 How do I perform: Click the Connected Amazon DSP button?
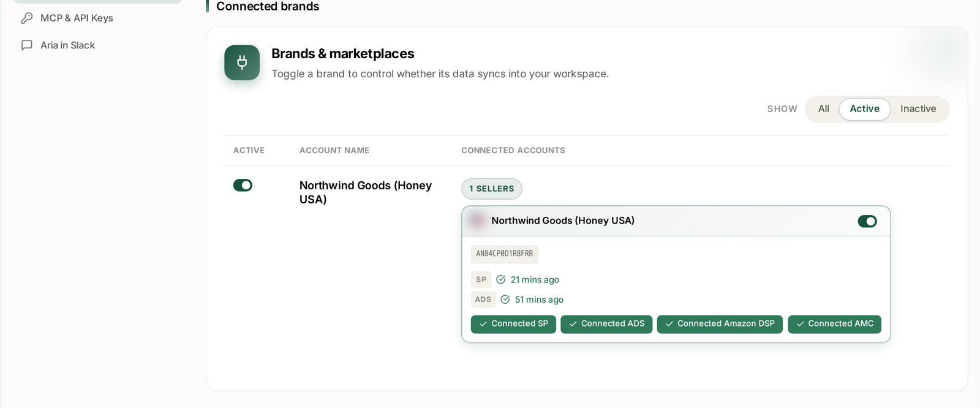pyautogui.click(x=720, y=324)
